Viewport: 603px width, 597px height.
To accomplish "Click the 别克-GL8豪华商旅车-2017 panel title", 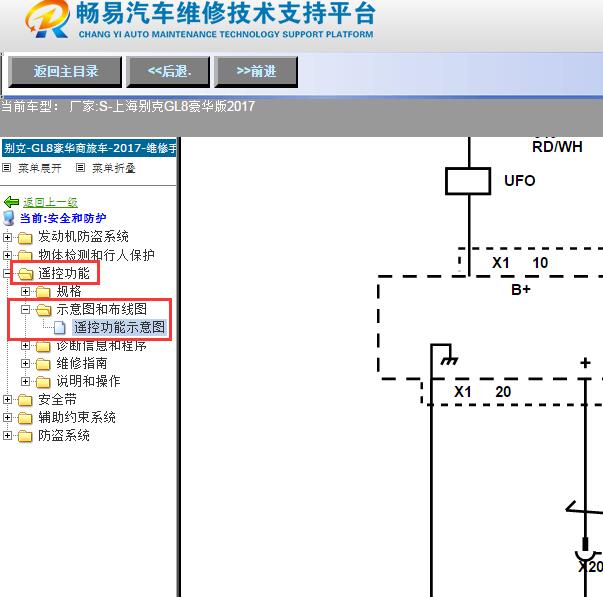I will (89, 148).
